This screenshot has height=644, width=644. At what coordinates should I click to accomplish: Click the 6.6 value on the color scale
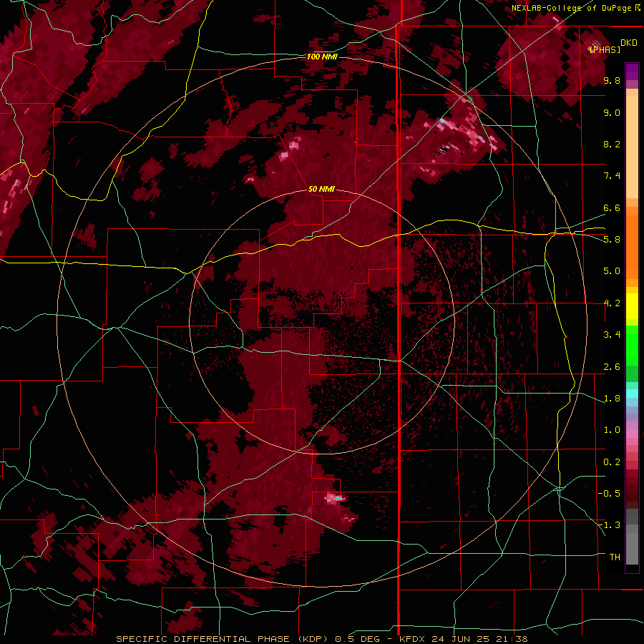[x=612, y=208]
